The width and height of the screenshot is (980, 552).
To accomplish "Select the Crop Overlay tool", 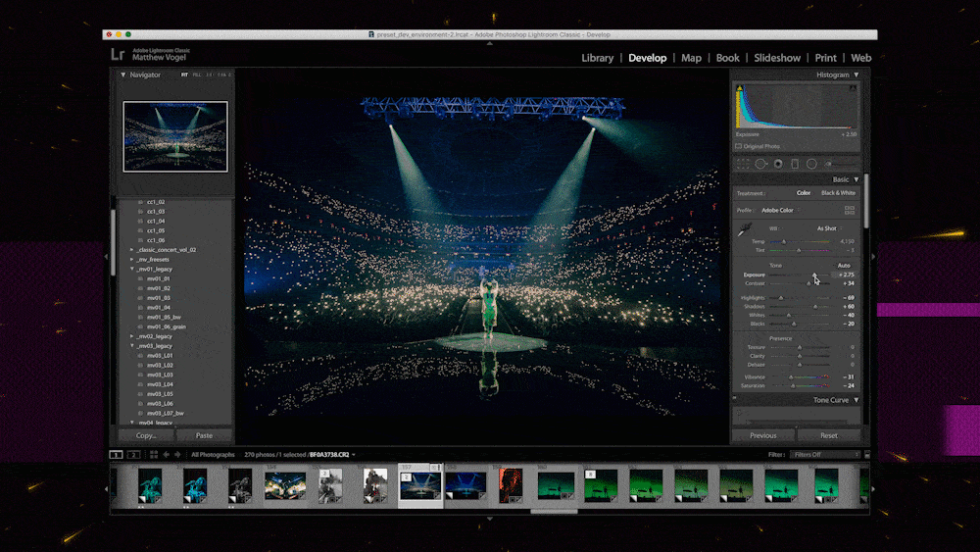I will tap(744, 164).
